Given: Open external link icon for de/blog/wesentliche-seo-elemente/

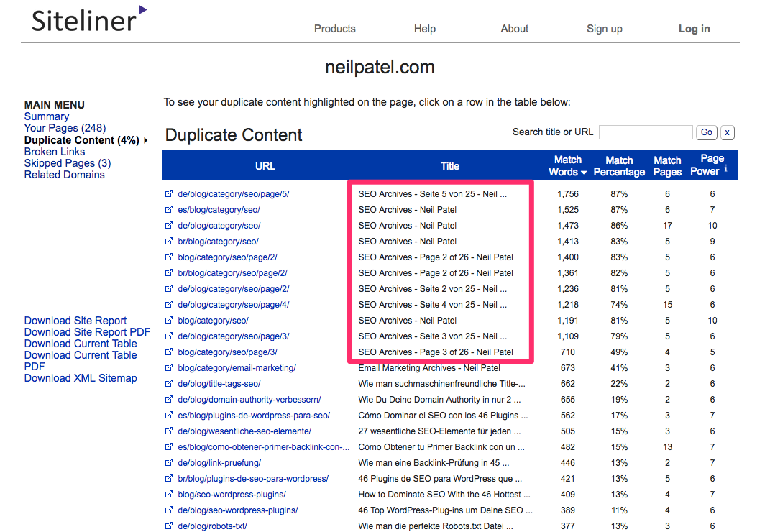Looking at the screenshot, I should [x=168, y=431].
